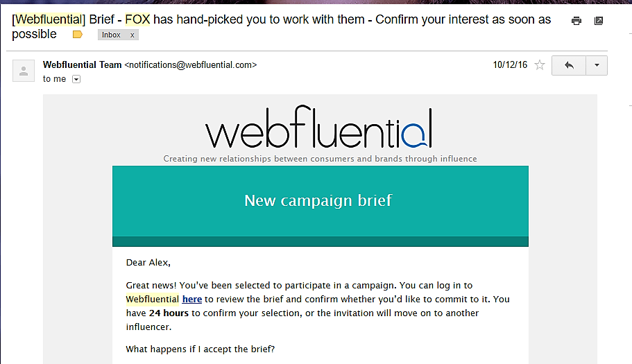The height and width of the screenshot is (364, 632).
Task: Click the 'Creating new relationships' tagline
Action: click(320, 159)
